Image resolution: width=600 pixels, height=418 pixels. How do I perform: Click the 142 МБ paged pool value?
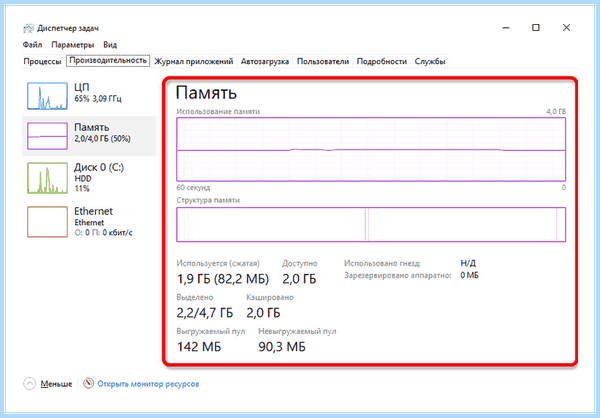click(199, 347)
